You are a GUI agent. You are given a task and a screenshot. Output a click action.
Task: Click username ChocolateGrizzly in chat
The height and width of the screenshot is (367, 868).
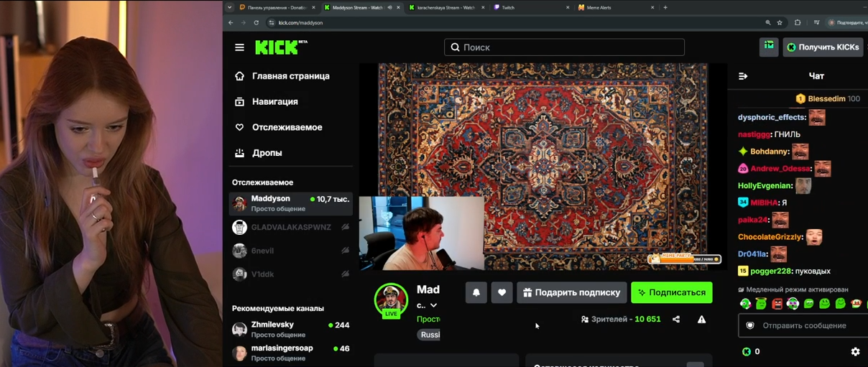[x=770, y=237]
